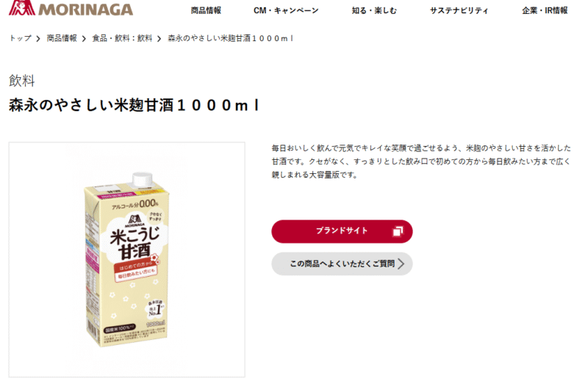Click the external-window icon on ブランドサイト
Screen dimensions: 588x381
(398, 231)
